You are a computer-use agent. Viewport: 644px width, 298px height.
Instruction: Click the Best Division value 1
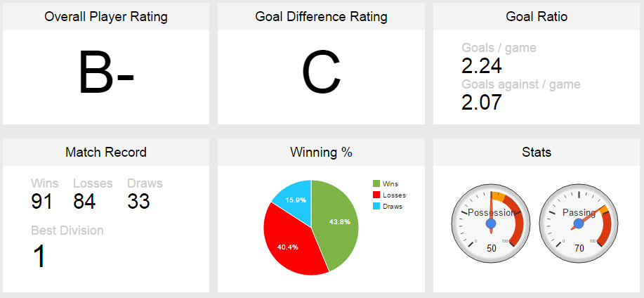coord(39,256)
